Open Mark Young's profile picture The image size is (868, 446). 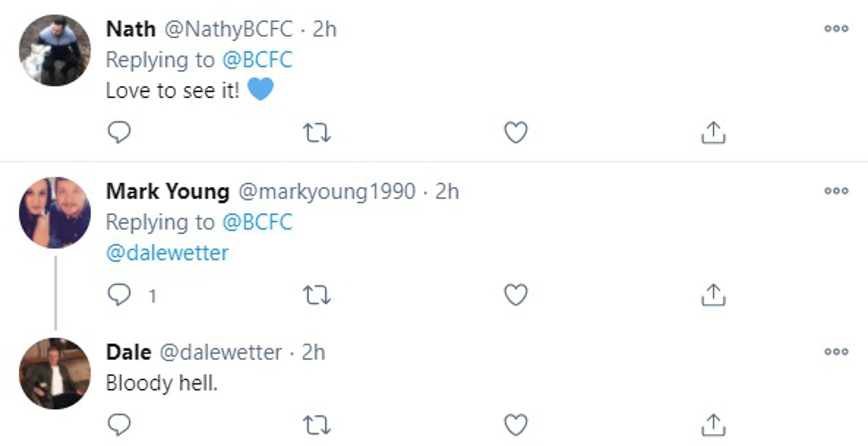point(55,213)
